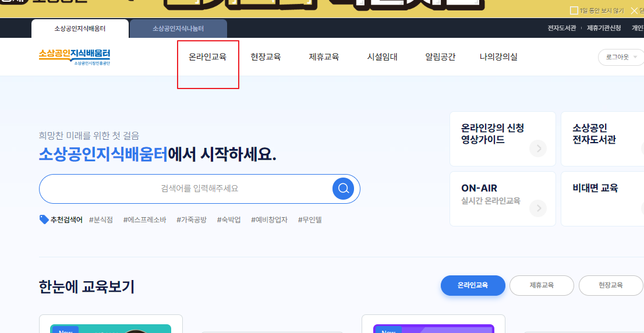
Task: Click the blue search magnifier button
Action: pyautogui.click(x=343, y=189)
